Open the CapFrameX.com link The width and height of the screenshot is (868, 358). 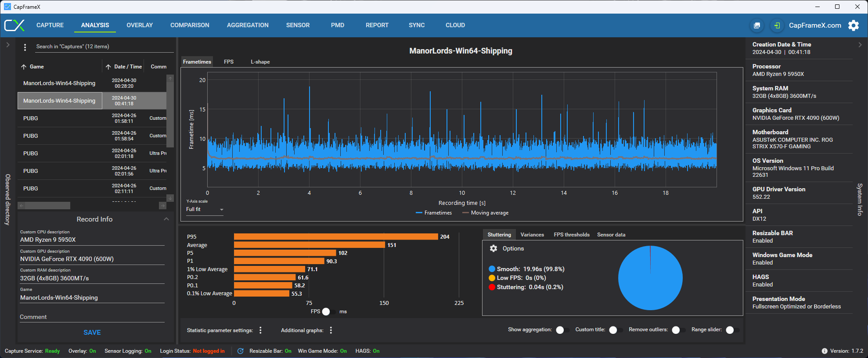pos(815,25)
